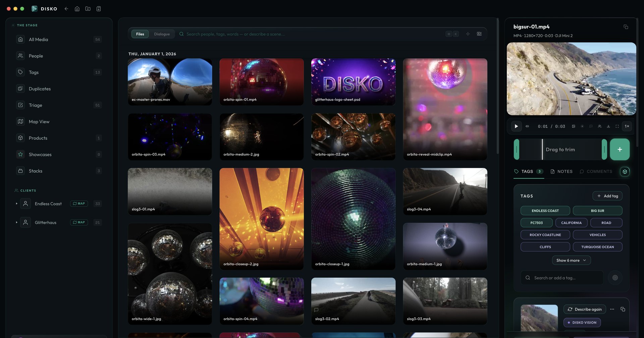Download the clip from player controls
The width and height of the screenshot is (644, 338).
[608, 126]
